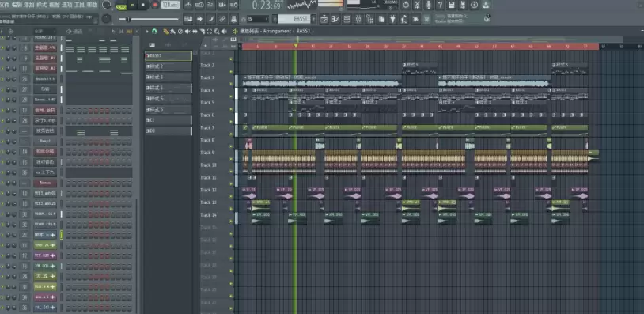
Task: Click the scissors cut icon
Action: pyautogui.click(x=417, y=5)
